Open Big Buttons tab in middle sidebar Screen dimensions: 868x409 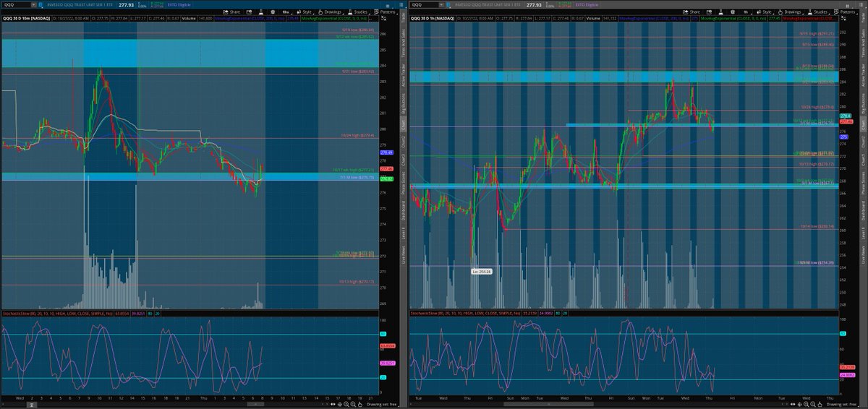[x=404, y=103]
